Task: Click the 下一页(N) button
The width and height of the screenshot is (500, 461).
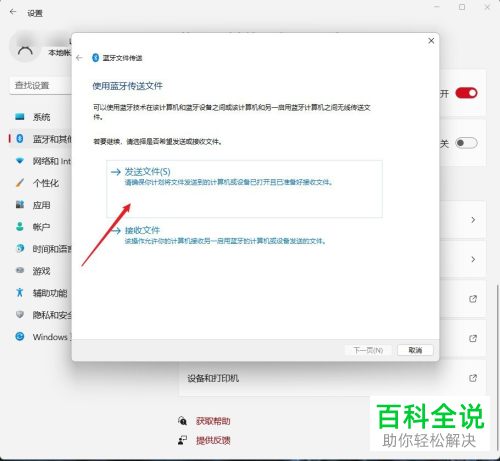Action: [368, 350]
